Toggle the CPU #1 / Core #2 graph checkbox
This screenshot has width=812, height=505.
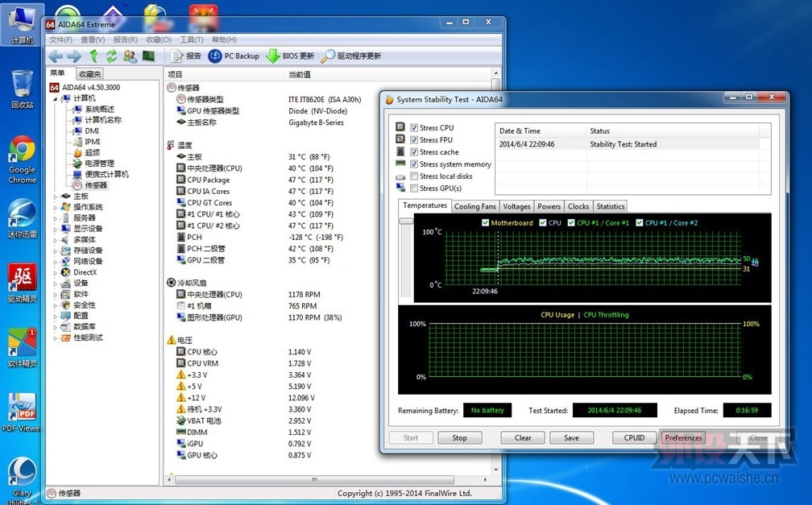point(640,223)
